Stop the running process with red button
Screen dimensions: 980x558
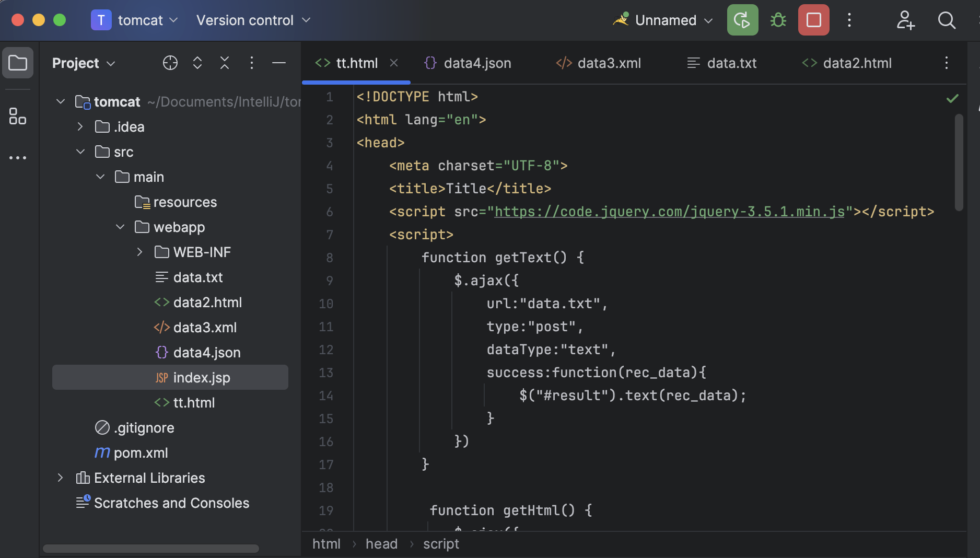(813, 20)
